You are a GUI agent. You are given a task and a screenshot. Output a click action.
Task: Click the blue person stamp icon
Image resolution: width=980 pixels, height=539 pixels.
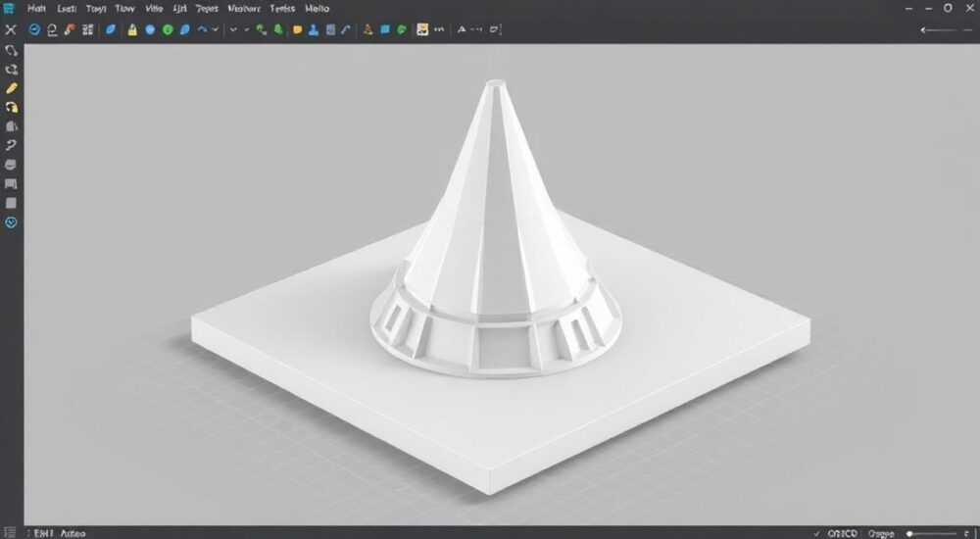314,29
